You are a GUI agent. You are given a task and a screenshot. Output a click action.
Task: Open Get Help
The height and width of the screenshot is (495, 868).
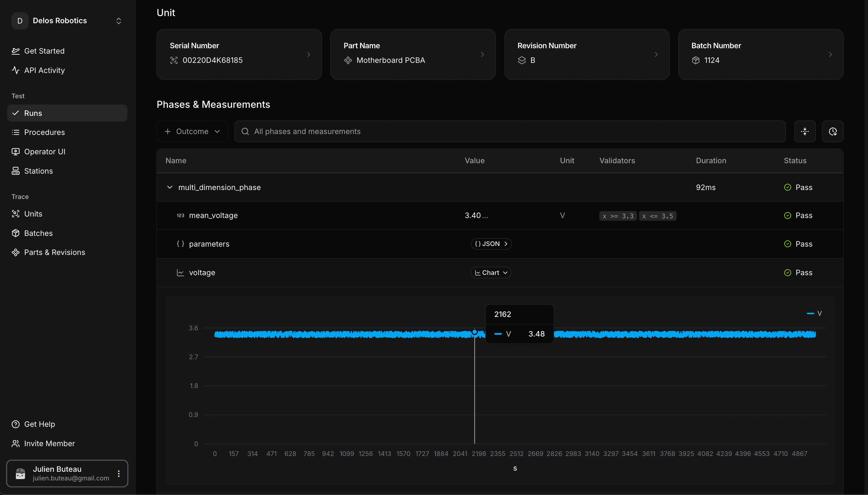39,424
